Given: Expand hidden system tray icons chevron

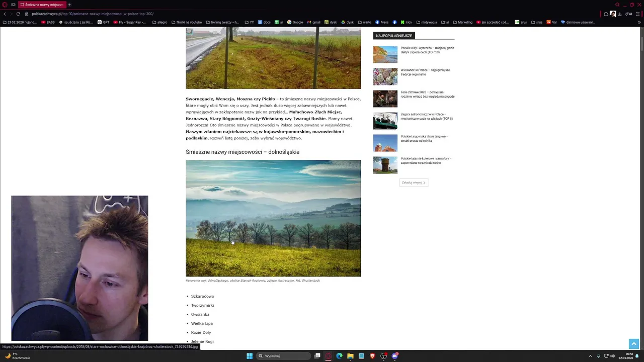Looking at the screenshot, I should 590,356.
